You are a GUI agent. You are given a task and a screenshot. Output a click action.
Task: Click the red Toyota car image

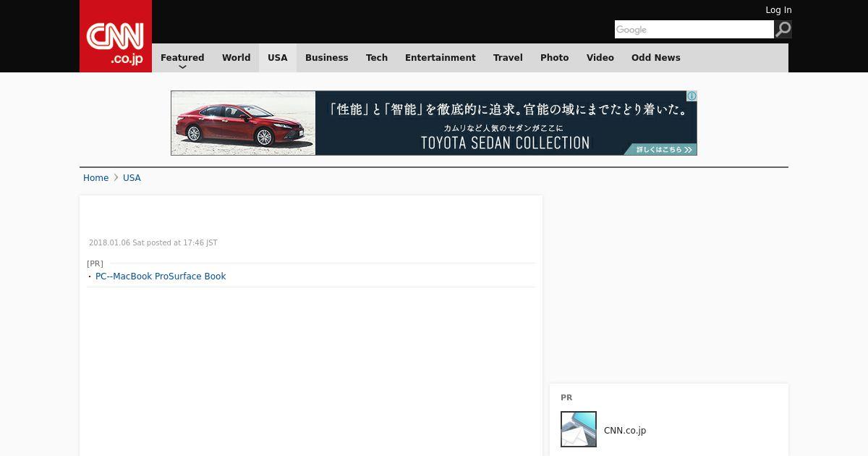coord(243,123)
